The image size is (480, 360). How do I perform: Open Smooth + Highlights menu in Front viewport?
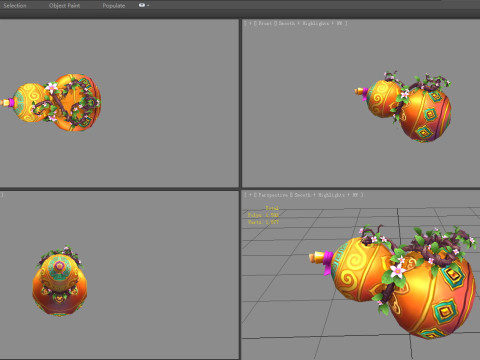(x=310, y=23)
